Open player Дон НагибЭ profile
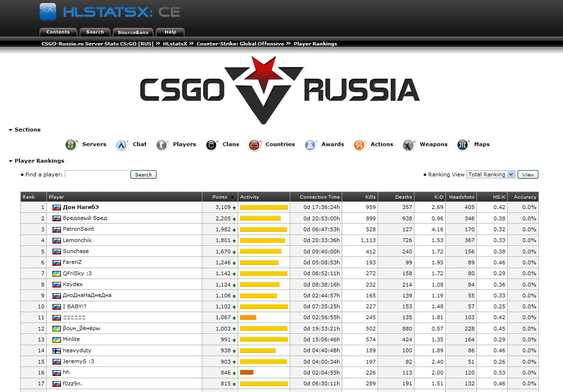The width and height of the screenshot is (563, 392). pos(81,207)
